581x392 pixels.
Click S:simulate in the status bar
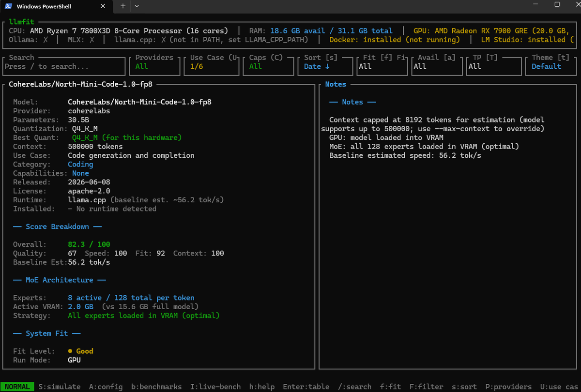point(60,387)
